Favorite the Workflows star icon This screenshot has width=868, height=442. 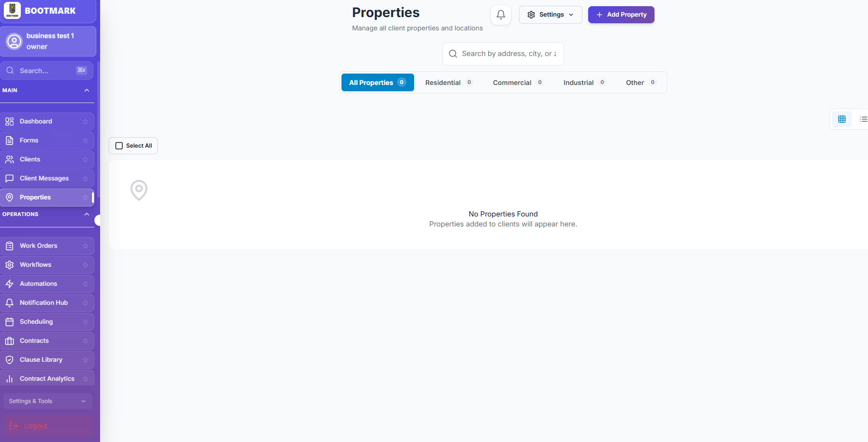[x=85, y=265]
